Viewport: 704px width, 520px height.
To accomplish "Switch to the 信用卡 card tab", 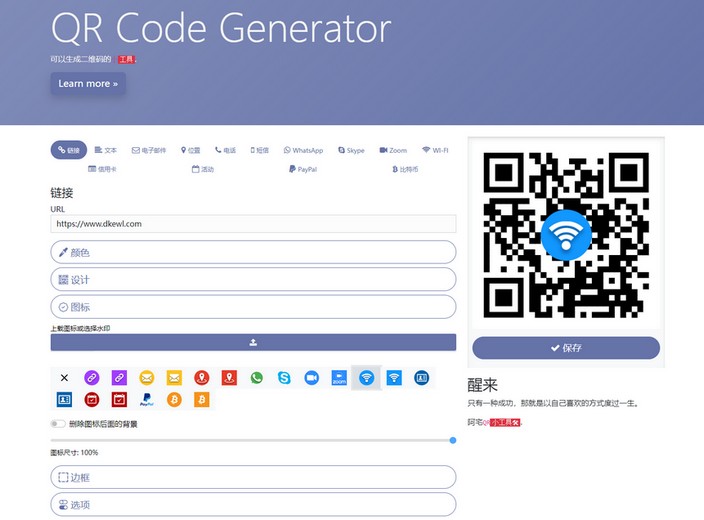I will click(102, 169).
